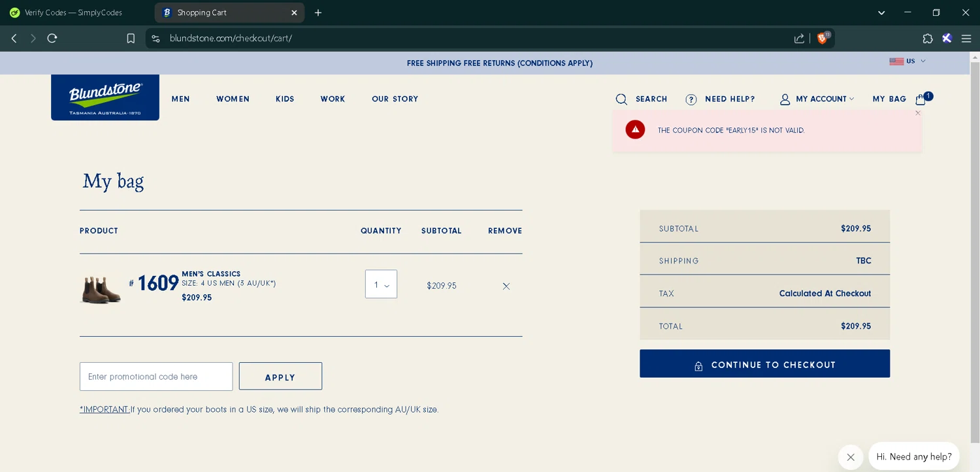Viewport: 980px width, 472px height.
Task: Click the extension icon beside the puzzle piece
Action: pos(947,39)
